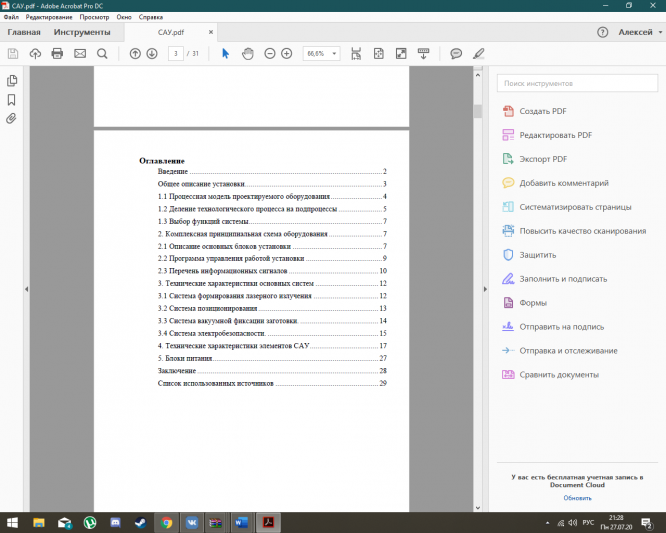Click the email envelope icon
Viewport: 666px width, 533px height.
(x=80, y=53)
